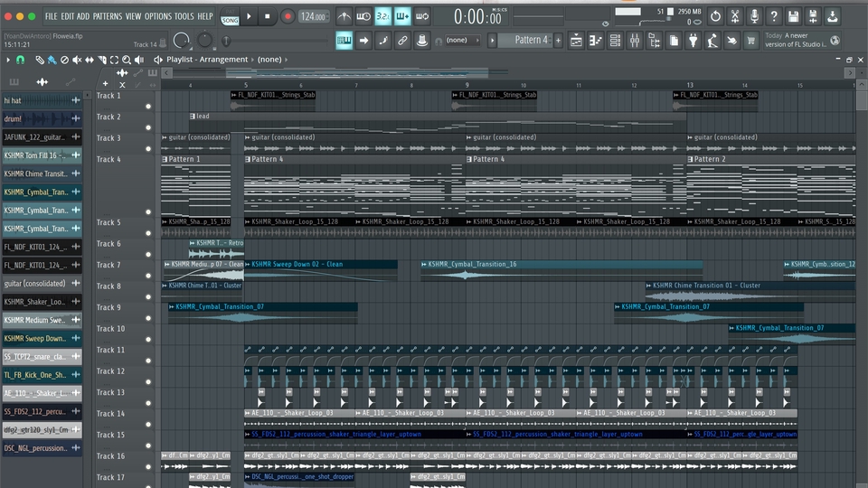Toggle multilink to controllers
The image size is (868, 488).
pyautogui.click(x=422, y=41)
